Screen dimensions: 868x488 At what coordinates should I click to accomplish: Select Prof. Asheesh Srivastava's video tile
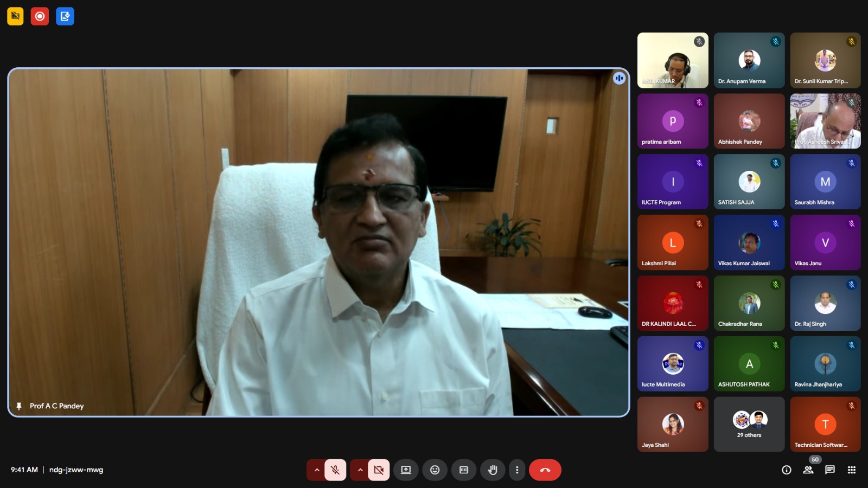[825, 121]
